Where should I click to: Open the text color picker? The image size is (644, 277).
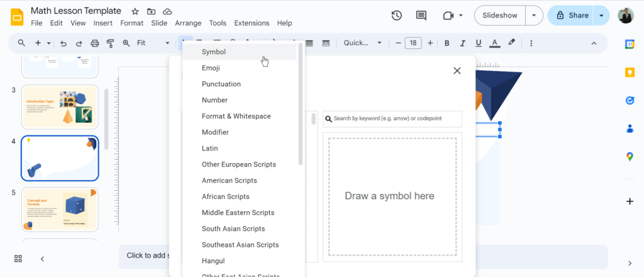pyautogui.click(x=495, y=43)
